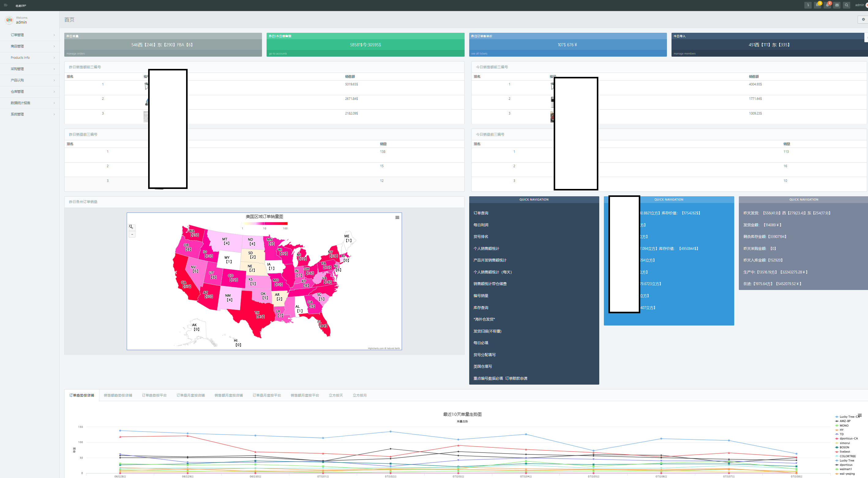Open 每日利润 in quick navigation
This screenshot has height=478, width=868.
pyautogui.click(x=481, y=225)
